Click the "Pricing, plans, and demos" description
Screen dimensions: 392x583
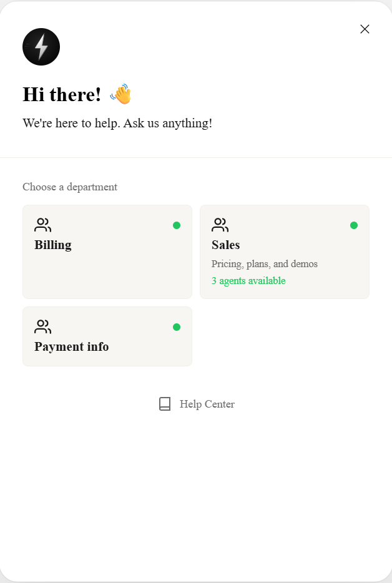pyautogui.click(x=265, y=263)
